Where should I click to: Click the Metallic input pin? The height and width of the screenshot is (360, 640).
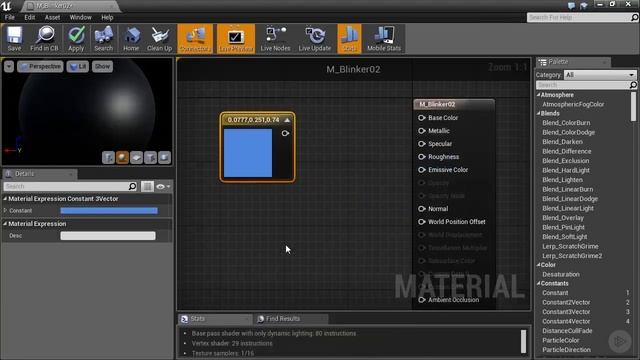tap(422, 131)
